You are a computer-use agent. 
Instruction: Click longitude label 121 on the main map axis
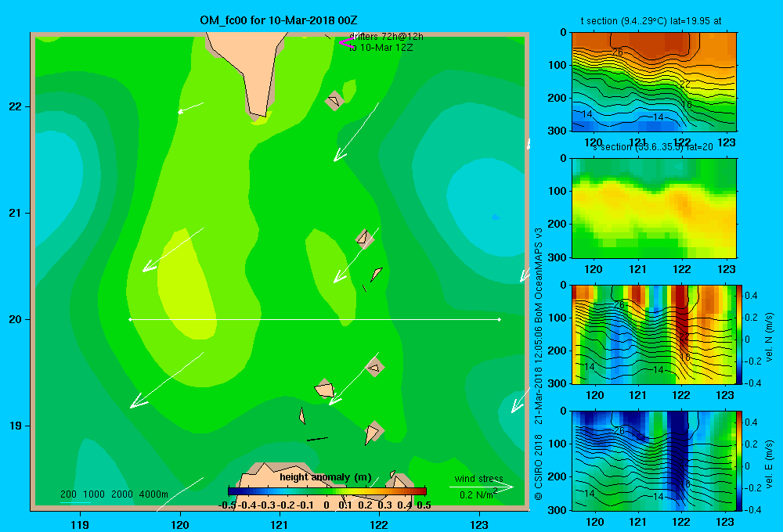point(280,524)
